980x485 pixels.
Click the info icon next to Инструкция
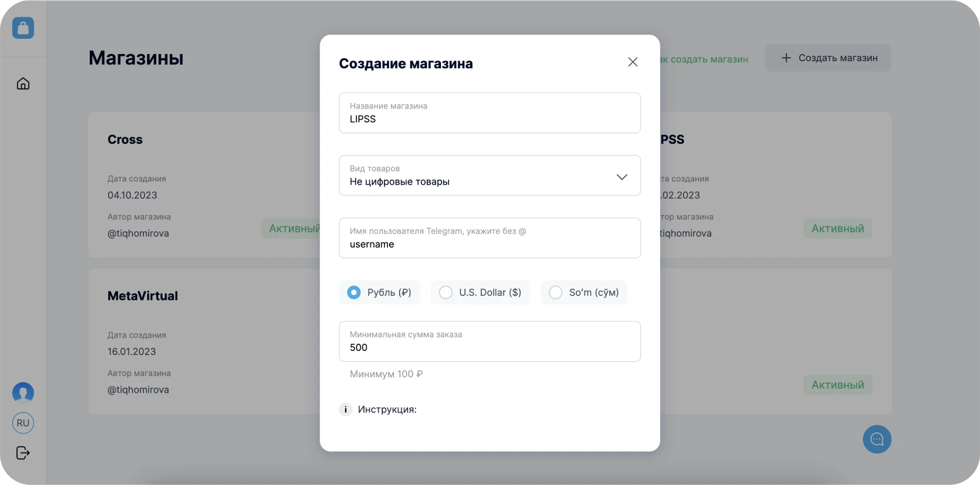click(x=346, y=409)
